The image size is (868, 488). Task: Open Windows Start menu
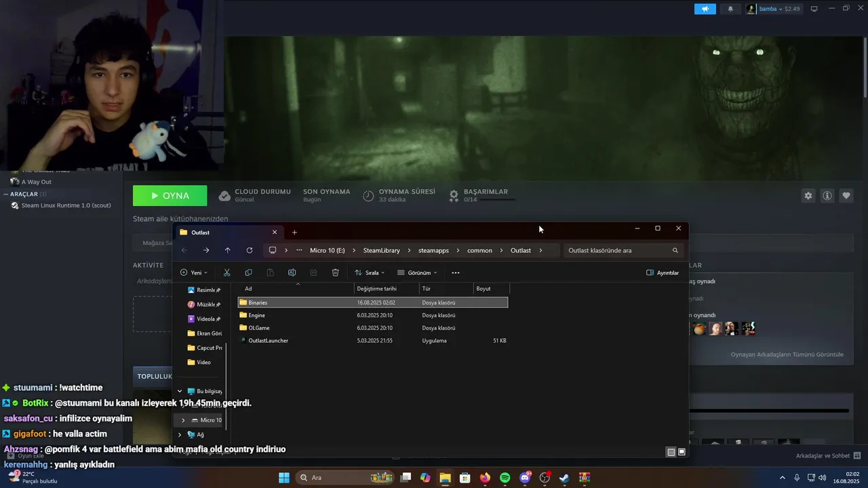(x=283, y=478)
